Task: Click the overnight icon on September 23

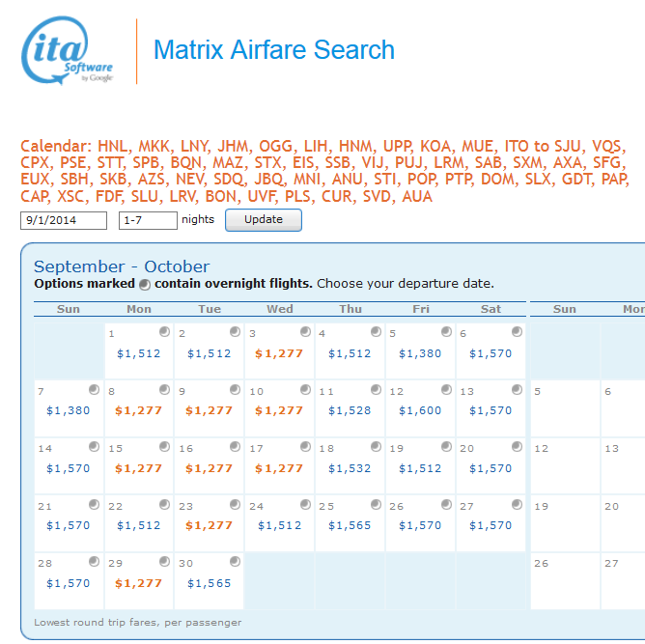Action: pos(235,505)
